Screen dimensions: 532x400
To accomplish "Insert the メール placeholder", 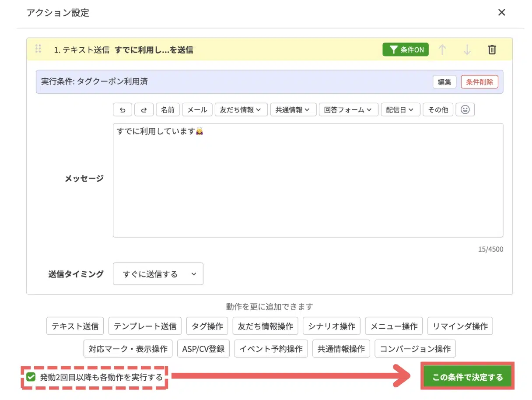I will point(197,110).
